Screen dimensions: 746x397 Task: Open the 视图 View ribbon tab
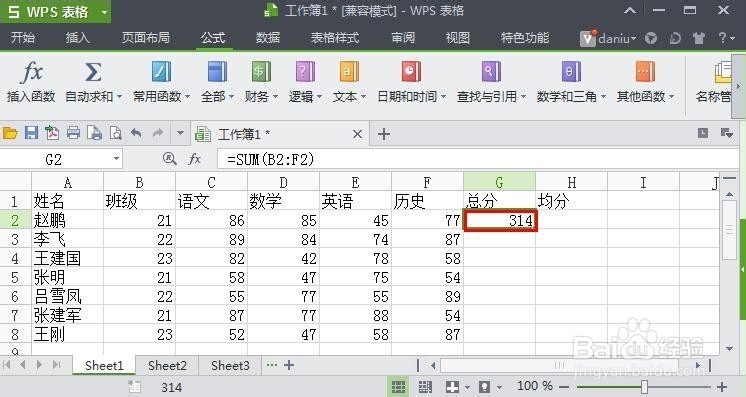click(x=458, y=38)
